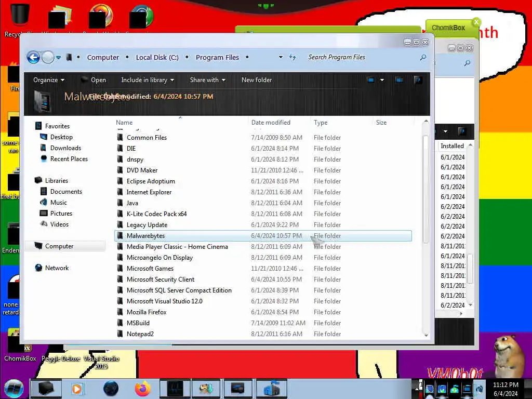
Task: Click the Internet Explorer folder icon
Action: point(120,192)
